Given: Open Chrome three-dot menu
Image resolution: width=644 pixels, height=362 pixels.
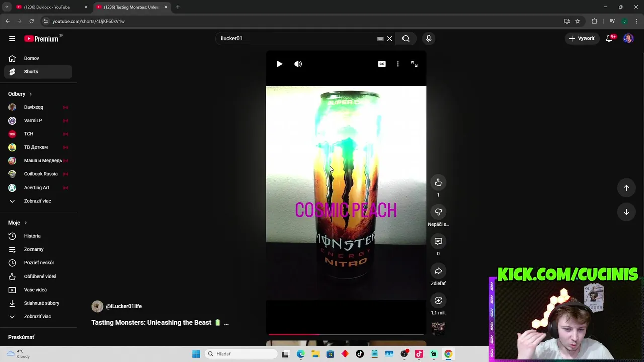Looking at the screenshot, I should click(637, 21).
